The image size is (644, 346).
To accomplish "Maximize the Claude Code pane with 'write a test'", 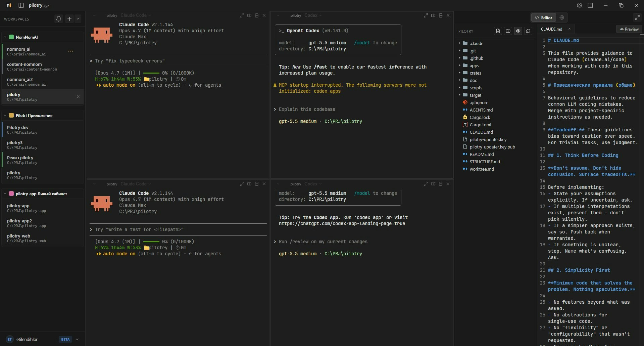I will 242,184.
